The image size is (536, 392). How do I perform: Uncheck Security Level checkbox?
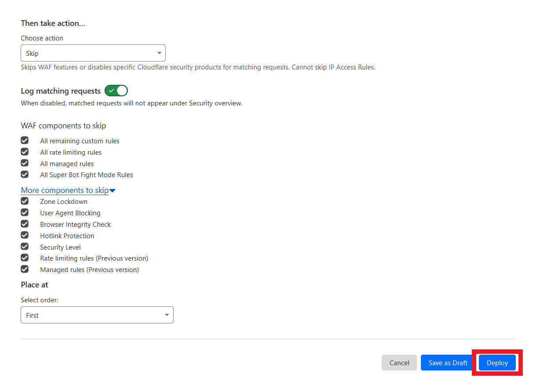(25, 247)
